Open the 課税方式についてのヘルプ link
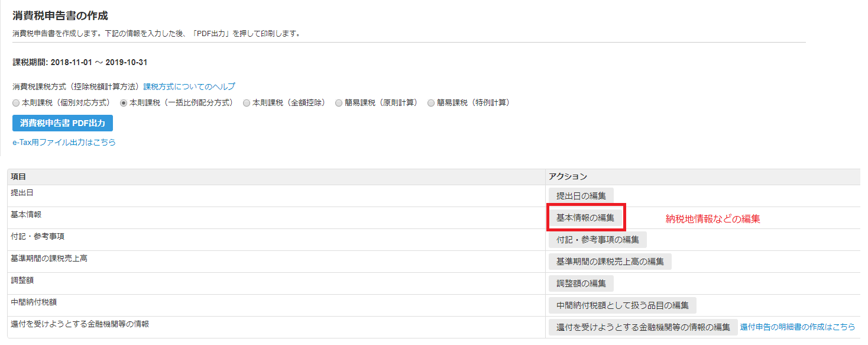Viewport: 868px width, 345px height. 189,86
